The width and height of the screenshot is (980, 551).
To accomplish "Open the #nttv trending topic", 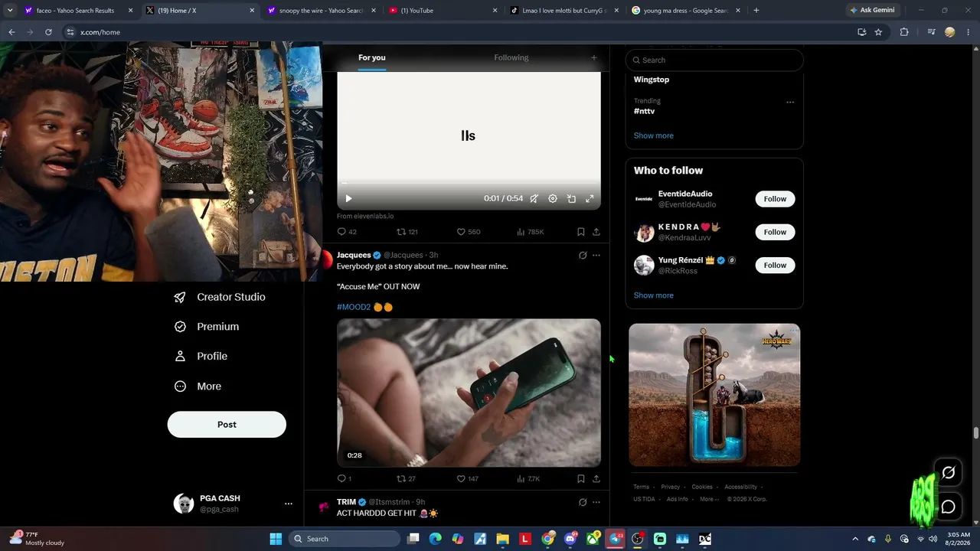I will (x=644, y=111).
